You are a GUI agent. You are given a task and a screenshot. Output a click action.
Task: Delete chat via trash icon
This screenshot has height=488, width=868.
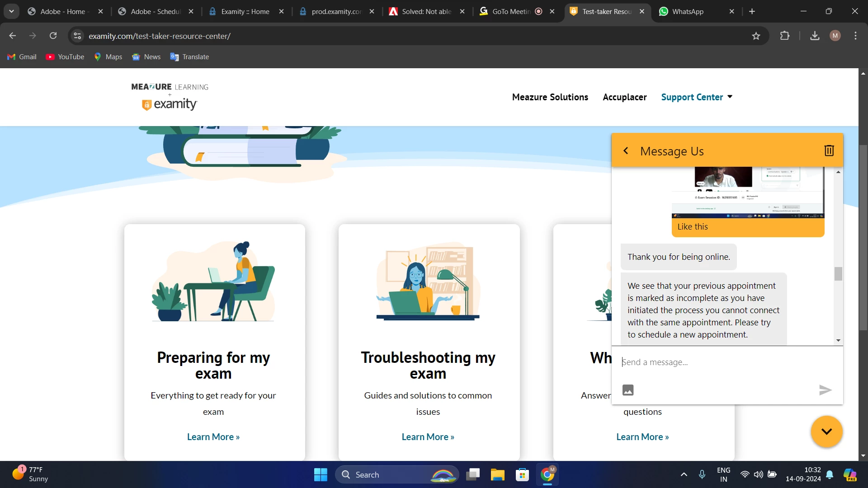coord(829,150)
